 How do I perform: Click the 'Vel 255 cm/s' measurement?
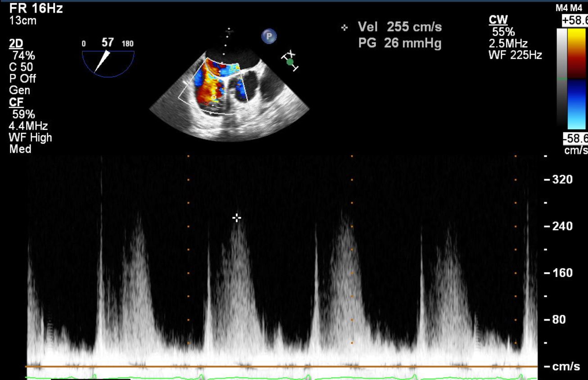pos(400,27)
